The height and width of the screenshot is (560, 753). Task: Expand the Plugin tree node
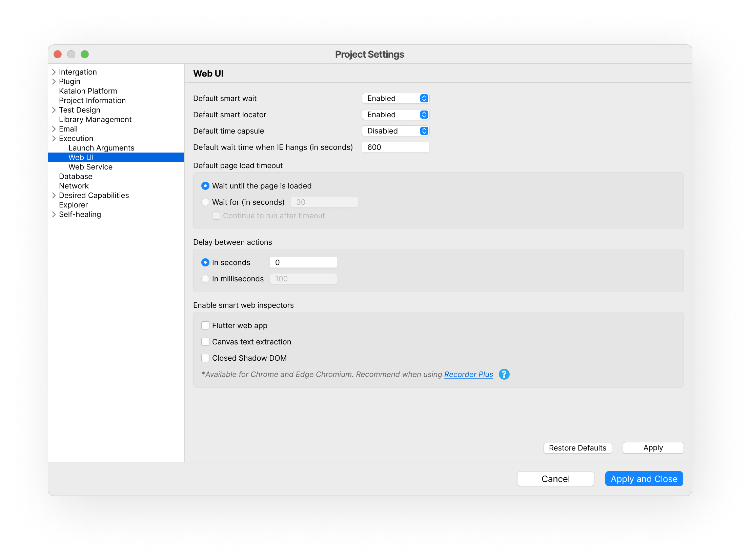[x=54, y=81]
